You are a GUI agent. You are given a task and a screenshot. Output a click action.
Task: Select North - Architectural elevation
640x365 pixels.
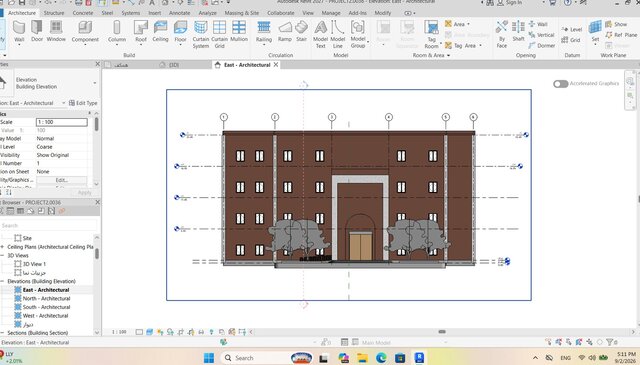coord(46,298)
